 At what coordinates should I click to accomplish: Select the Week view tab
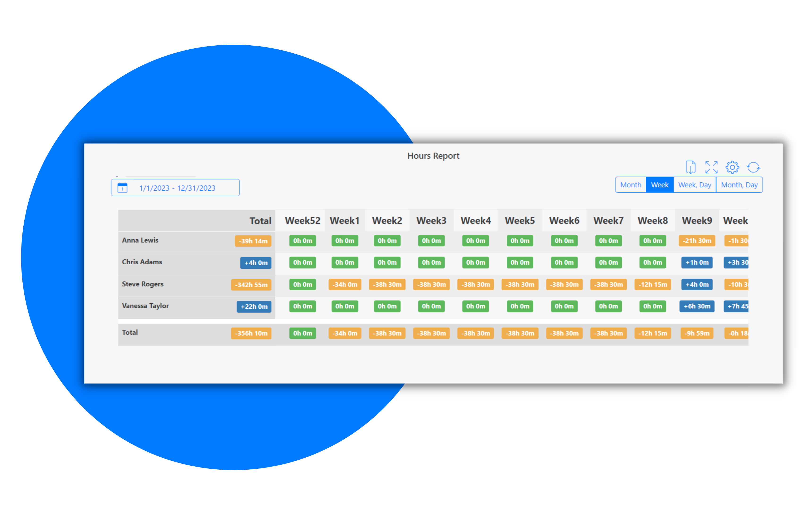[660, 184]
